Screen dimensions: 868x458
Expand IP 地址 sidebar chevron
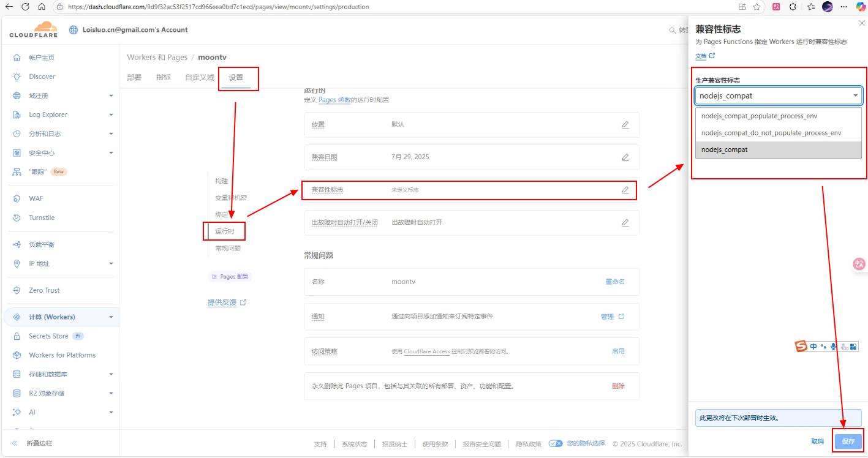111,264
